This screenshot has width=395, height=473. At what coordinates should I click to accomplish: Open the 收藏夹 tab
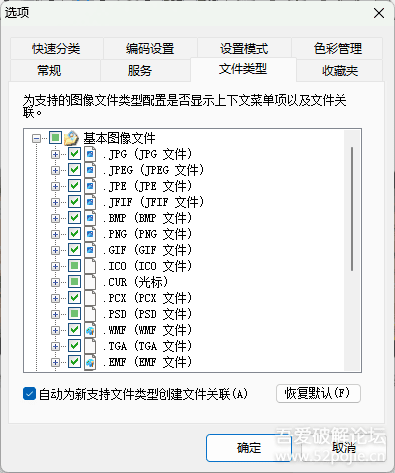[x=340, y=71]
